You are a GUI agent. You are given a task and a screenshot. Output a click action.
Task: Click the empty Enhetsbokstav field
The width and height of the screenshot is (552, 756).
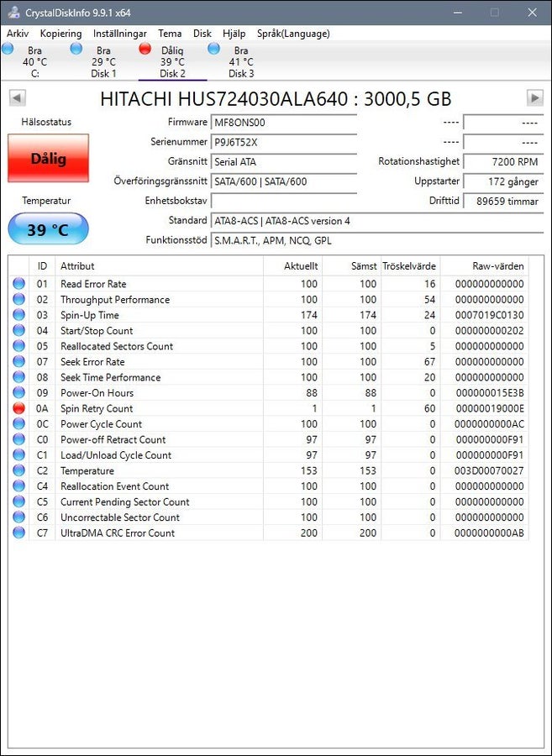click(284, 201)
